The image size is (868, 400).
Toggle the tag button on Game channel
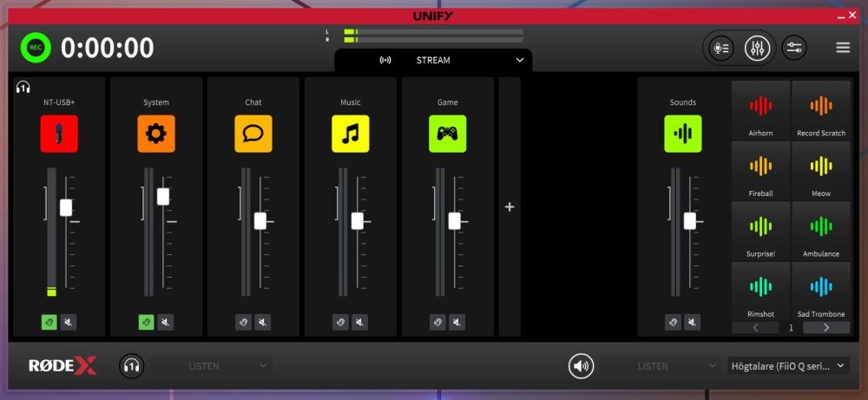click(x=437, y=322)
